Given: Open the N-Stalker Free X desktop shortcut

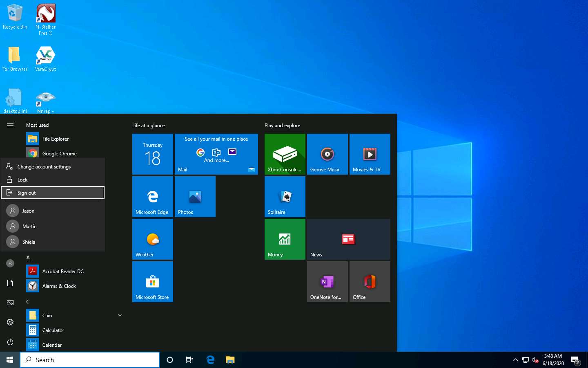Looking at the screenshot, I should coord(46,19).
